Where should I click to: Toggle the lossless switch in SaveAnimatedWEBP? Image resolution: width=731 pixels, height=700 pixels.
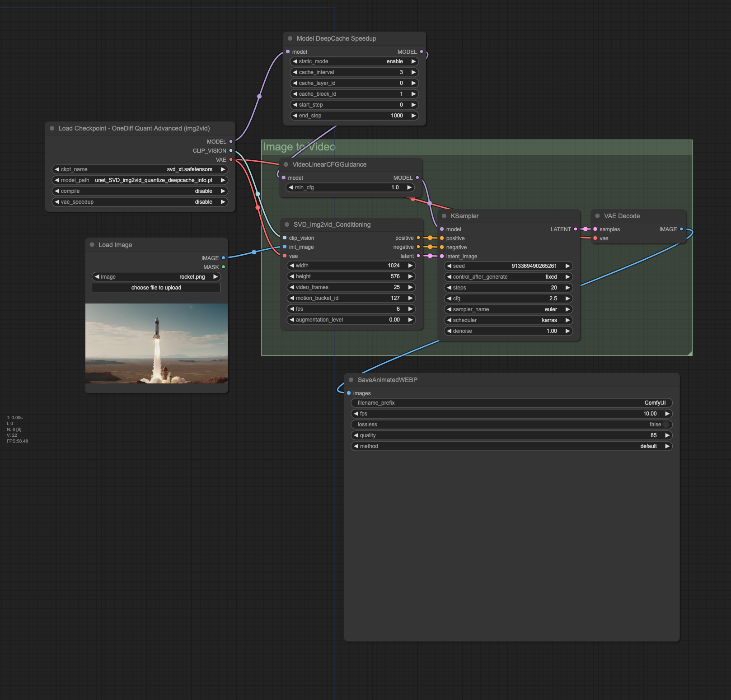coord(665,425)
